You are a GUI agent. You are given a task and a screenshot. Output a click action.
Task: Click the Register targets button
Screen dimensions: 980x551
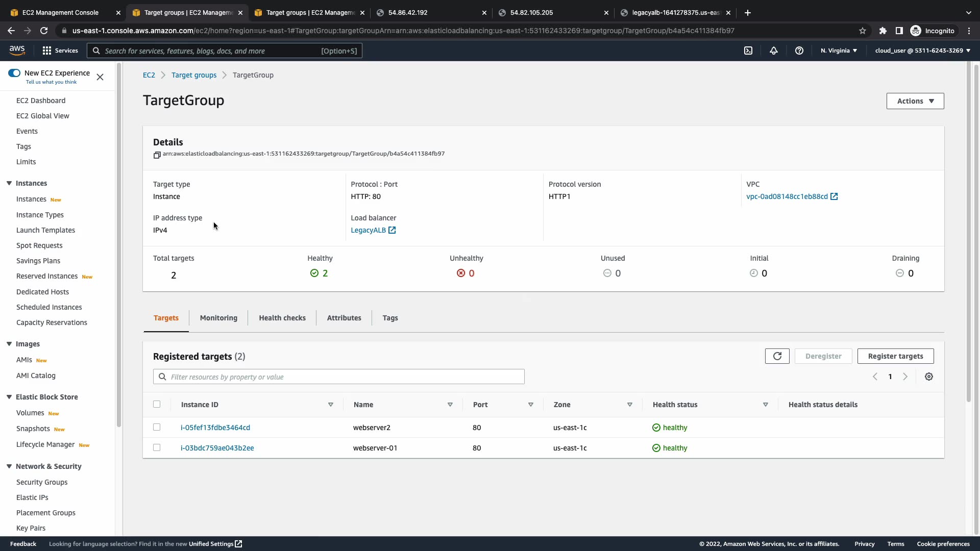pyautogui.click(x=895, y=356)
